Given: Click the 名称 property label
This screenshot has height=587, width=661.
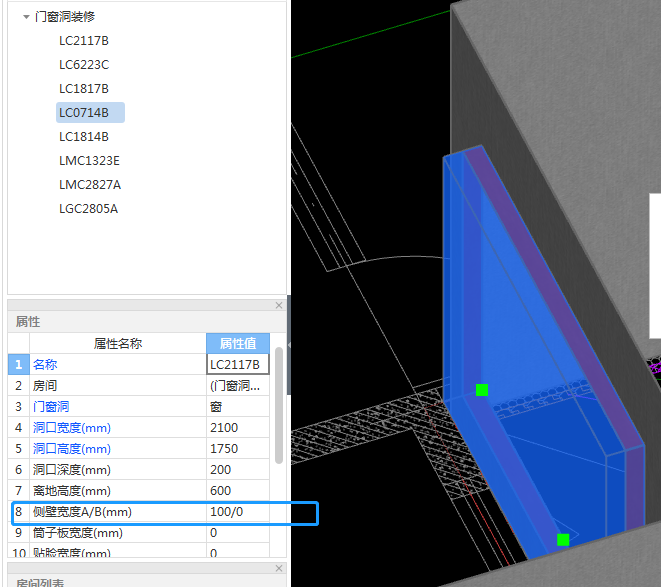Looking at the screenshot, I should tap(45, 364).
